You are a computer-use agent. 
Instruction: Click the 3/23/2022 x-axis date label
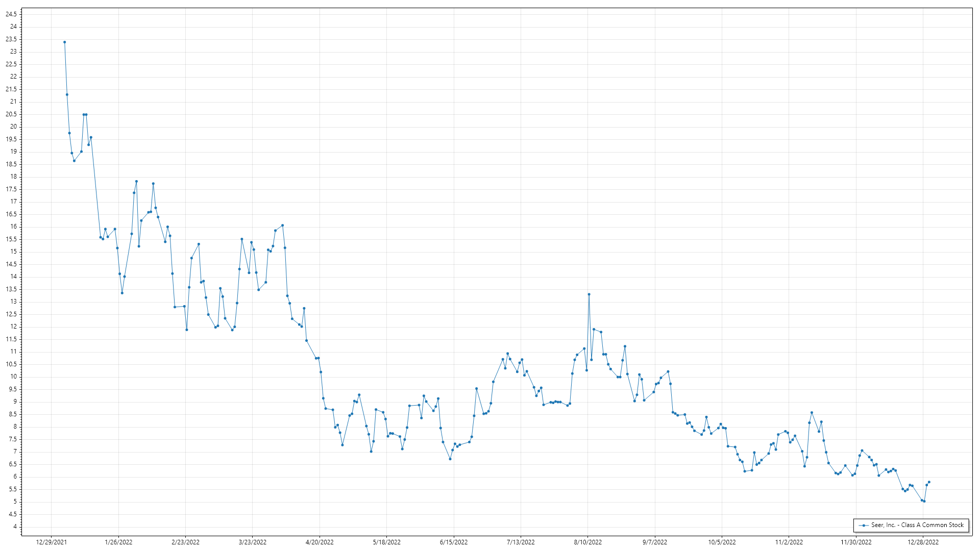253,542
